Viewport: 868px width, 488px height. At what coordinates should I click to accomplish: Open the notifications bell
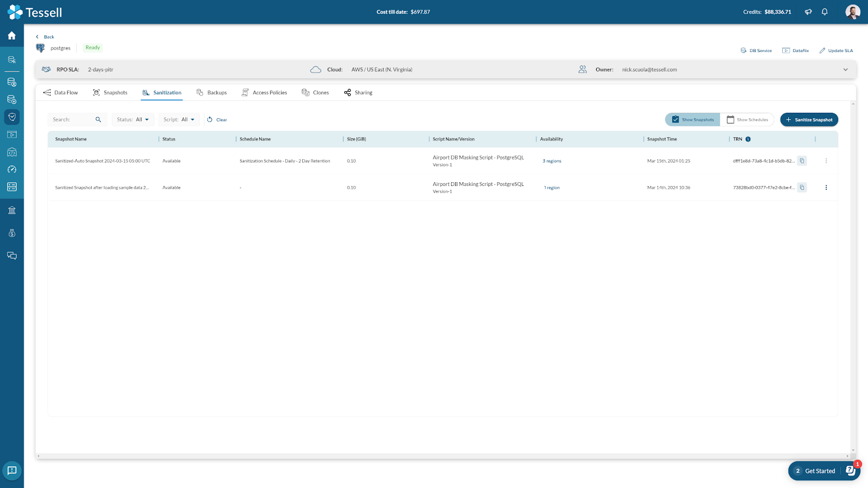(x=825, y=12)
